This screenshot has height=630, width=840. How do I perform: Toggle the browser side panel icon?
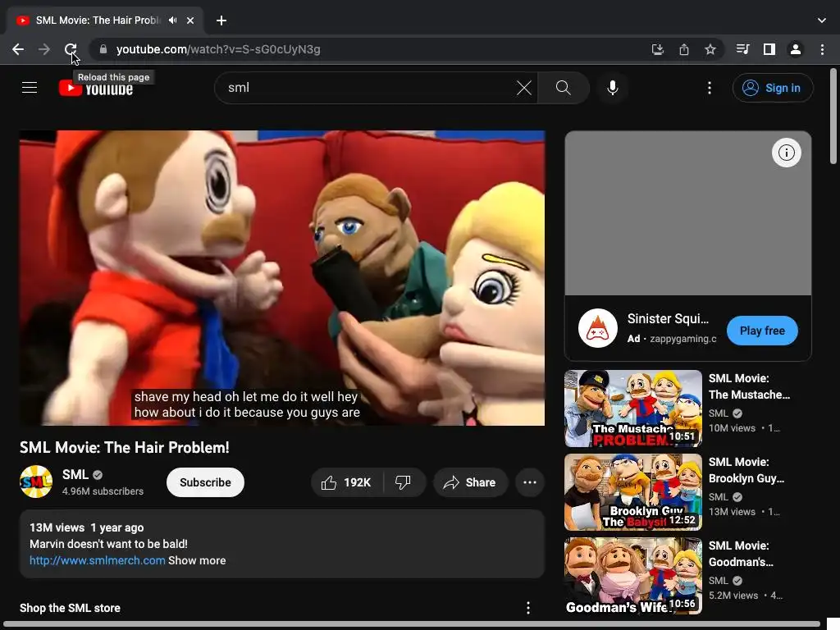(x=769, y=49)
